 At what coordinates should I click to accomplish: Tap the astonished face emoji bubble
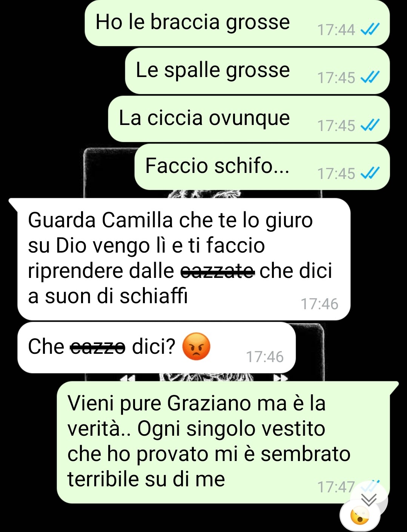click(360, 516)
